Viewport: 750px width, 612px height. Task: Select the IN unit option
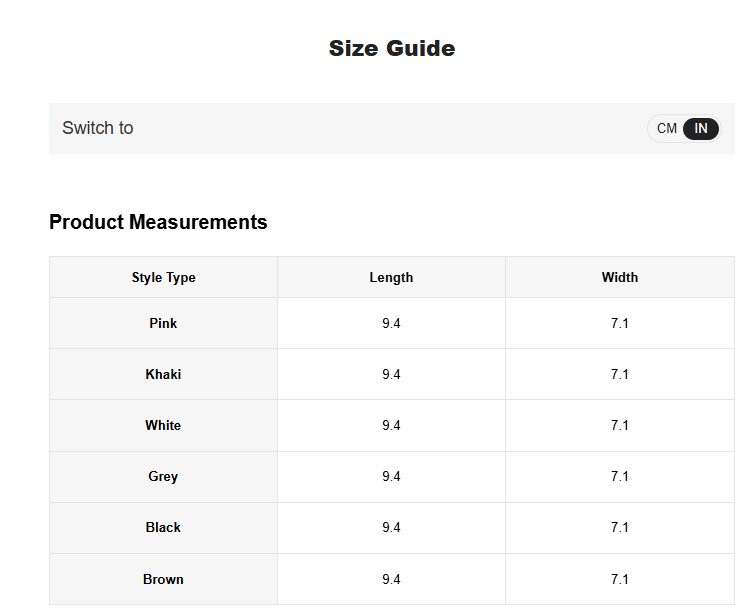pos(701,128)
